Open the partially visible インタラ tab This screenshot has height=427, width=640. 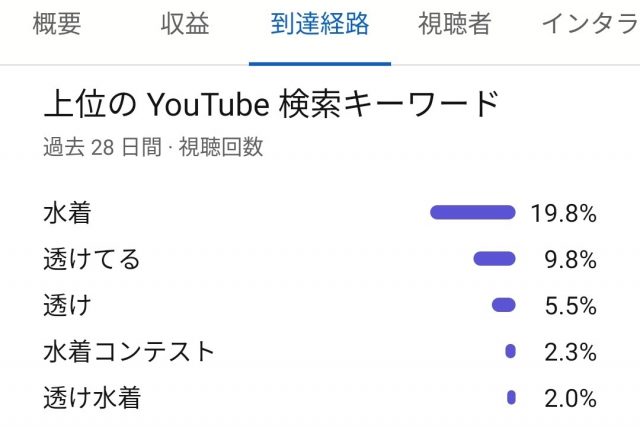(x=590, y=26)
